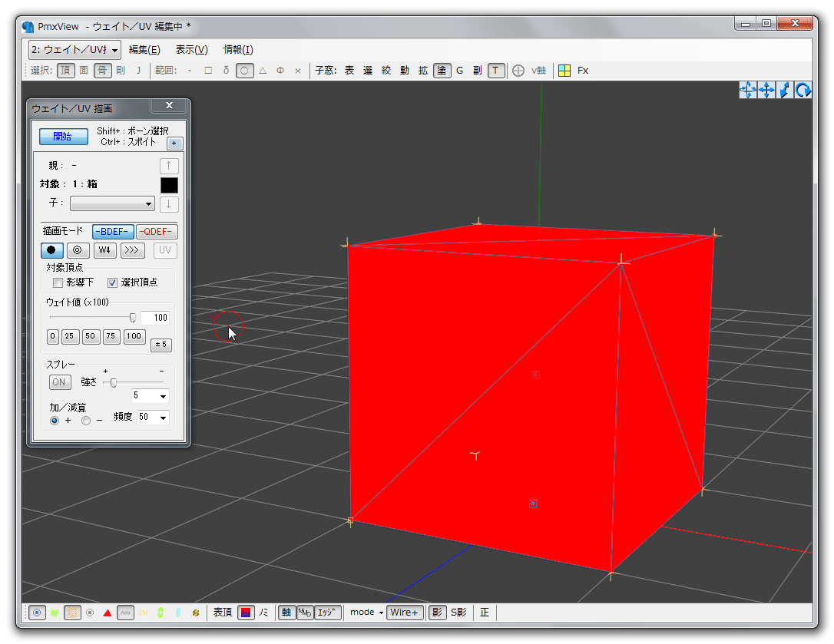Screen dimensions: 834x644
Task: Open 編集(E) menu
Action: pyautogui.click(x=144, y=49)
